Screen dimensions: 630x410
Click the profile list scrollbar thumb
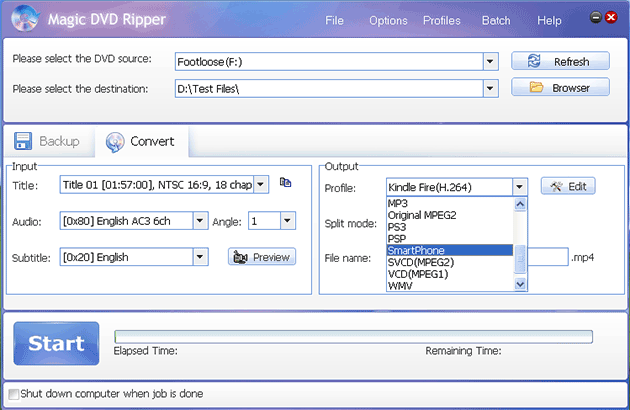coord(520,258)
